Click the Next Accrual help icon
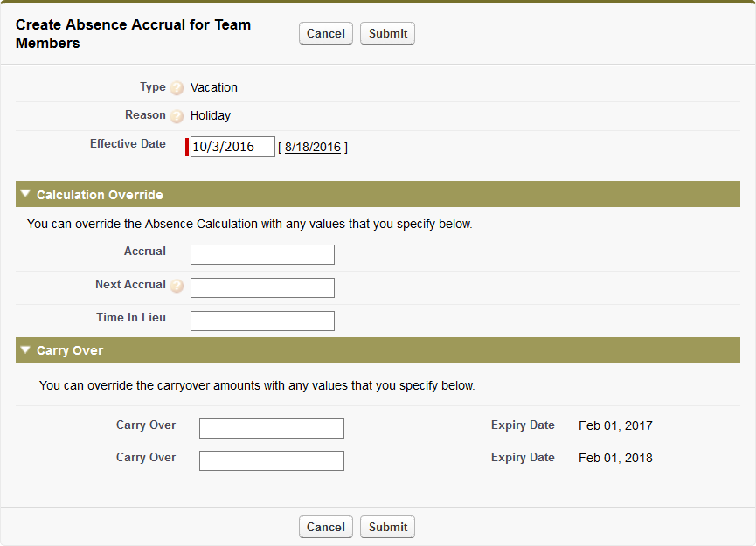 pyautogui.click(x=177, y=286)
